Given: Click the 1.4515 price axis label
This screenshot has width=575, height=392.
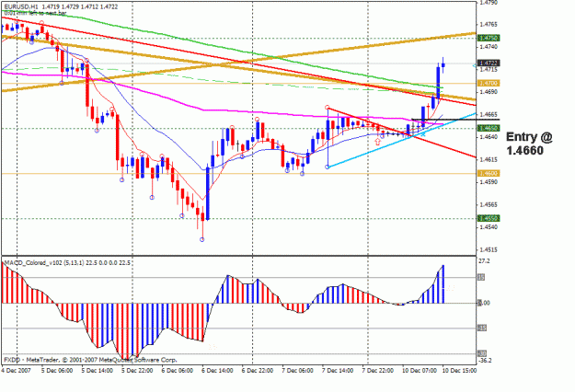Looking at the screenshot, I should coord(489,250).
